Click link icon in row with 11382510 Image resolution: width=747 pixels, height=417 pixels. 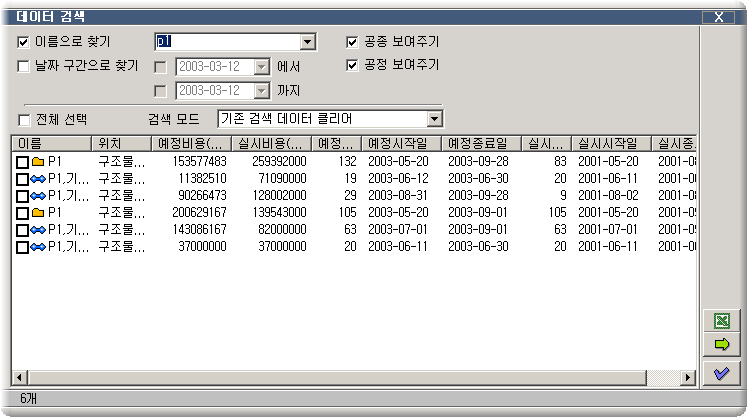tap(38, 178)
